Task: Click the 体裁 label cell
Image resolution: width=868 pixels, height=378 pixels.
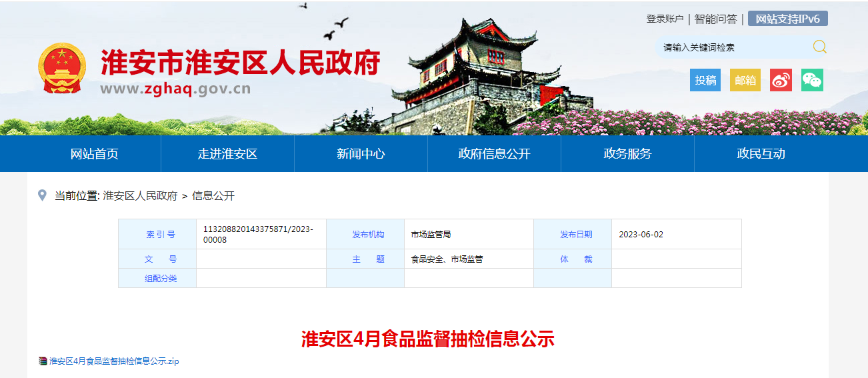Action: click(573, 259)
